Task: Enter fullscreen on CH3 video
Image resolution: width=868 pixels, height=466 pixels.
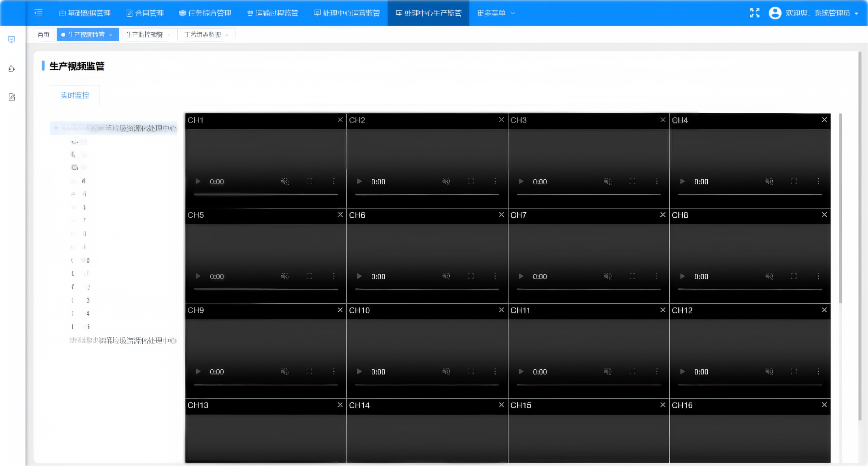Action: click(632, 181)
